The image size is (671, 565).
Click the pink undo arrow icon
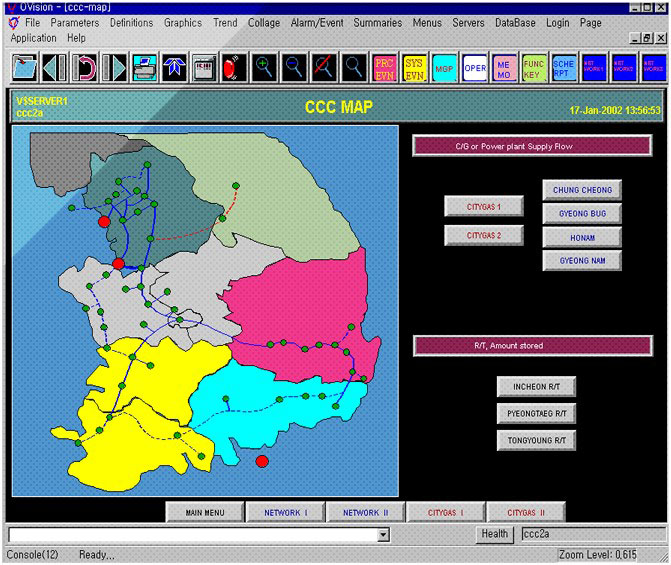tap(85, 68)
